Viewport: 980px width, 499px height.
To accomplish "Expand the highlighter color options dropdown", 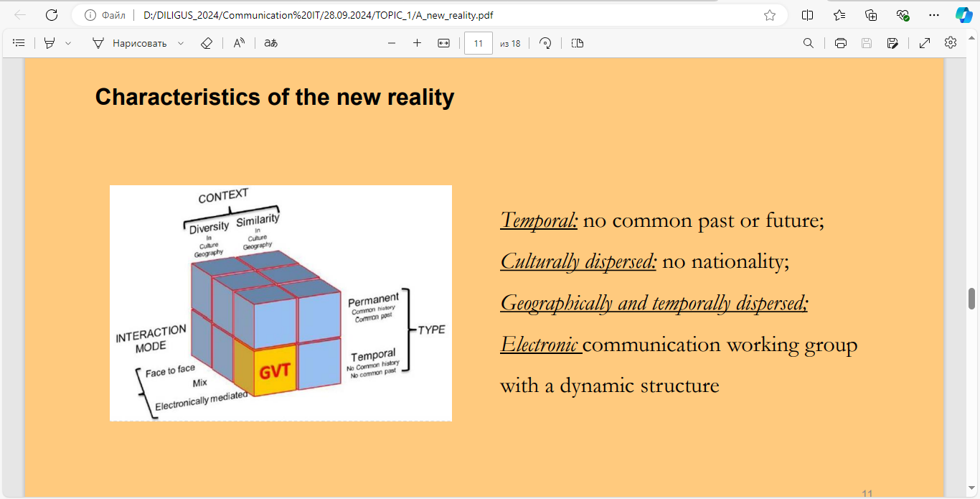I will coord(68,43).
